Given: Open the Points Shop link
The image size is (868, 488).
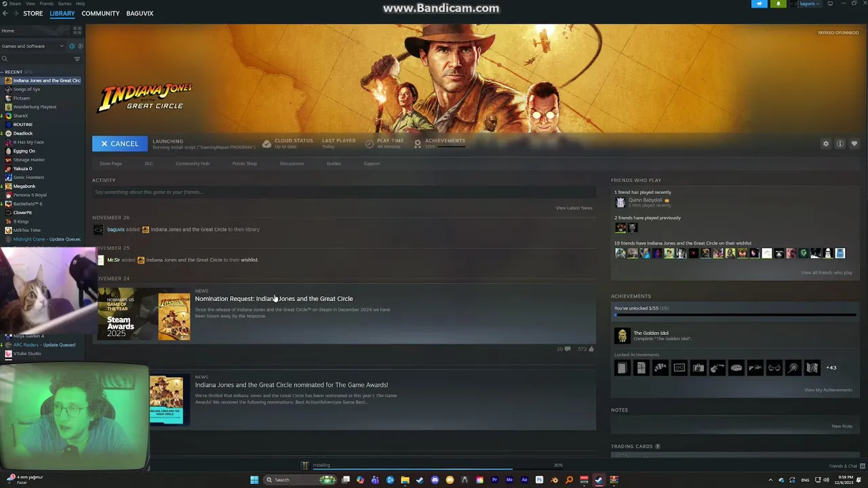Looking at the screenshot, I should 244,163.
